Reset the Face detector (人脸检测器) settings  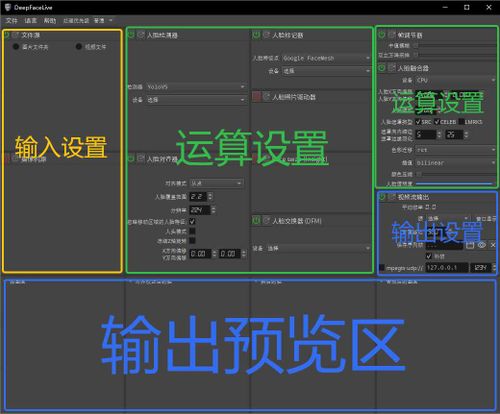(141, 35)
